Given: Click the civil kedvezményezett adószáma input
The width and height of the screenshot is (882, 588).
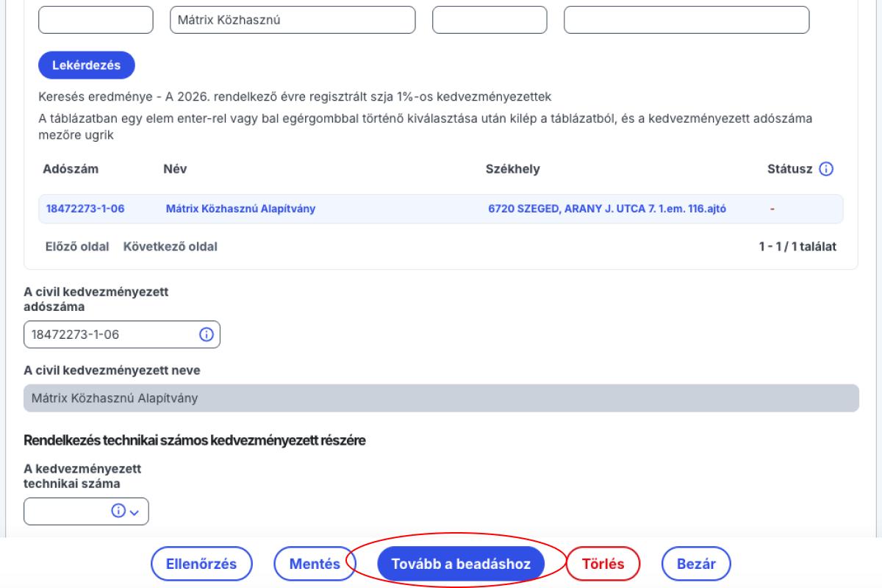Looking at the screenshot, I should pos(110,334).
